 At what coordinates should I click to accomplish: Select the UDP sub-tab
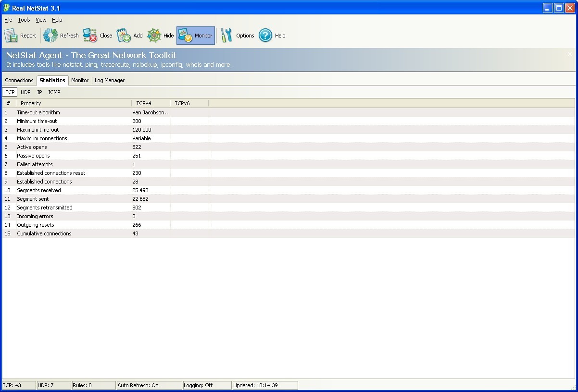(x=25, y=92)
